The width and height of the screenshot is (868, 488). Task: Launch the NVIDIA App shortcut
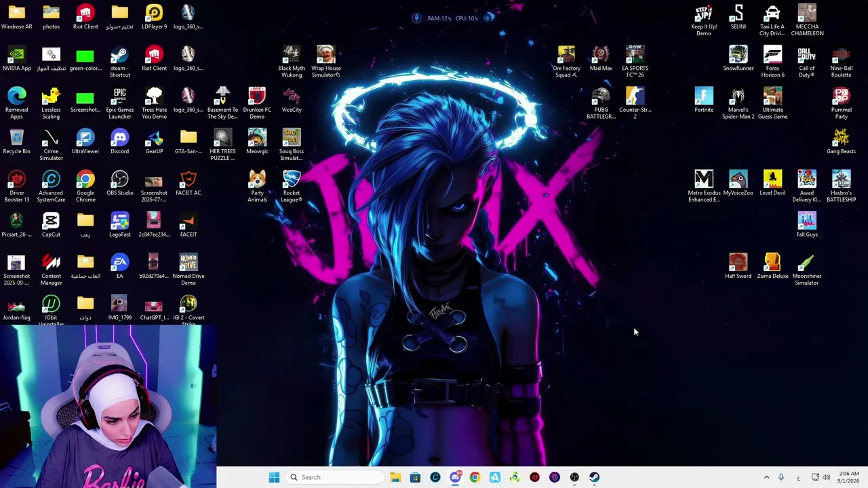click(16, 59)
